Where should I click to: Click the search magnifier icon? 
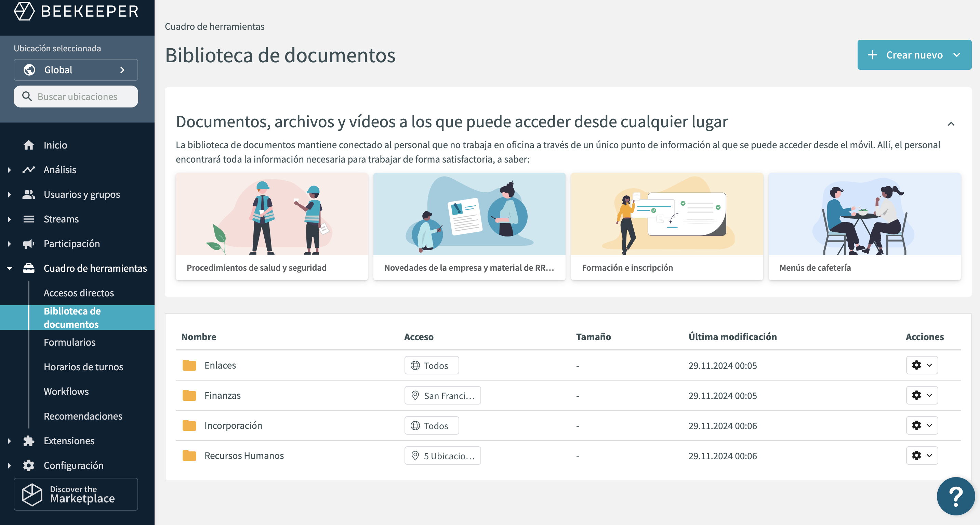click(x=27, y=97)
